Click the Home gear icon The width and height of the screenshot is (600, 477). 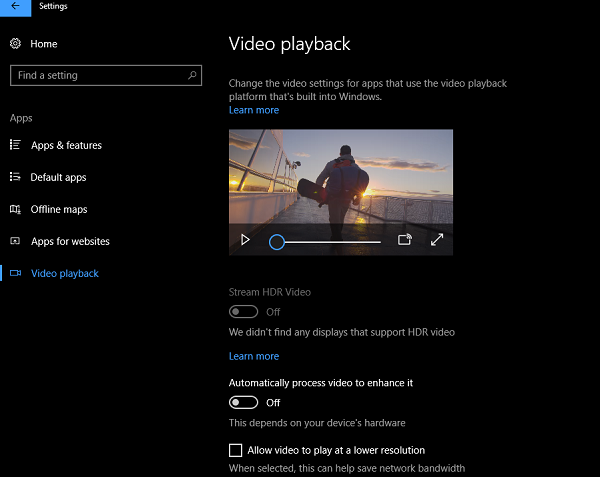click(15, 44)
